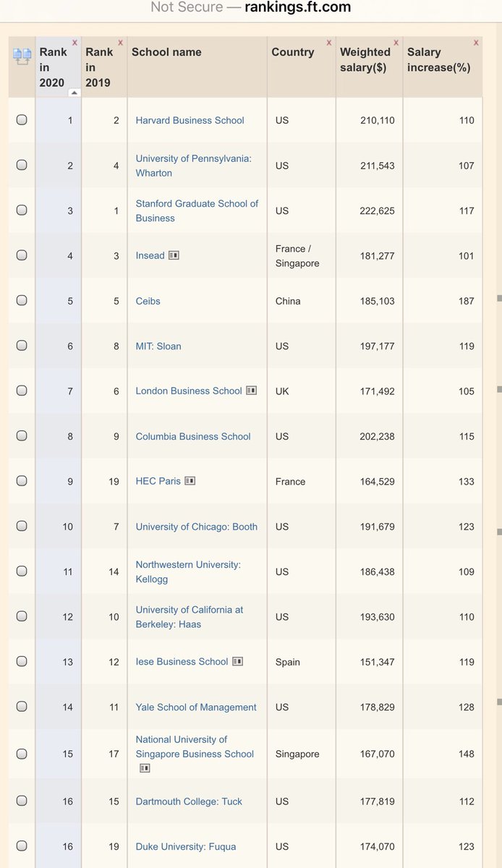Open the Columbia Business School link
The width and height of the screenshot is (502, 868).
point(193,436)
